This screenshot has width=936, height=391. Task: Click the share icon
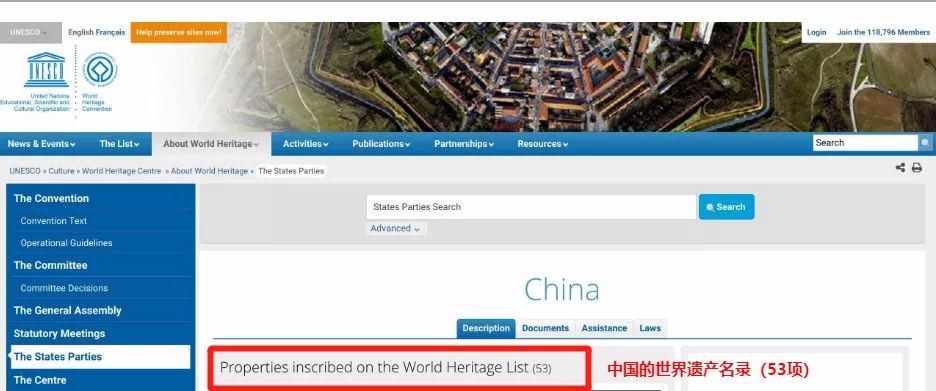900,168
